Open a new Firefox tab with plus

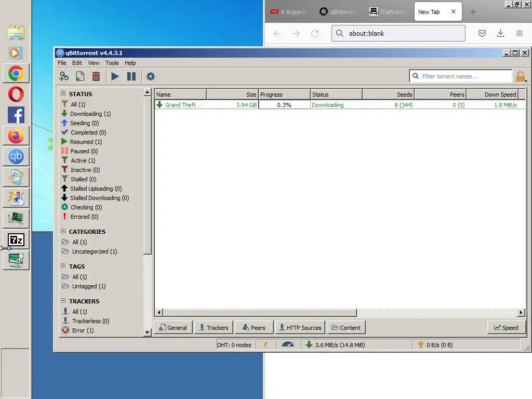click(473, 12)
